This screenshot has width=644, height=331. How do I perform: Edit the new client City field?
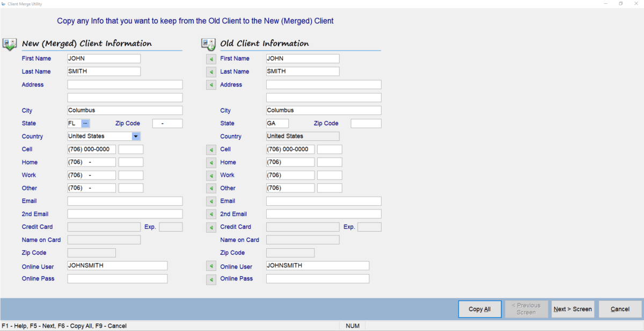pos(125,111)
